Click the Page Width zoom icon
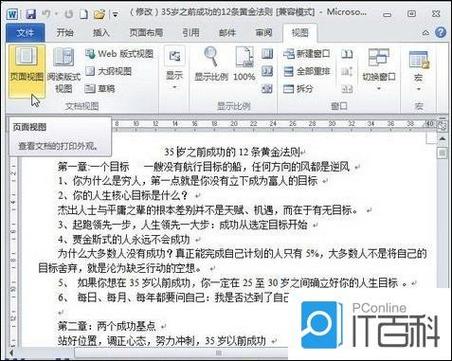This screenshot has width=452, height=361. coord(267,88)
